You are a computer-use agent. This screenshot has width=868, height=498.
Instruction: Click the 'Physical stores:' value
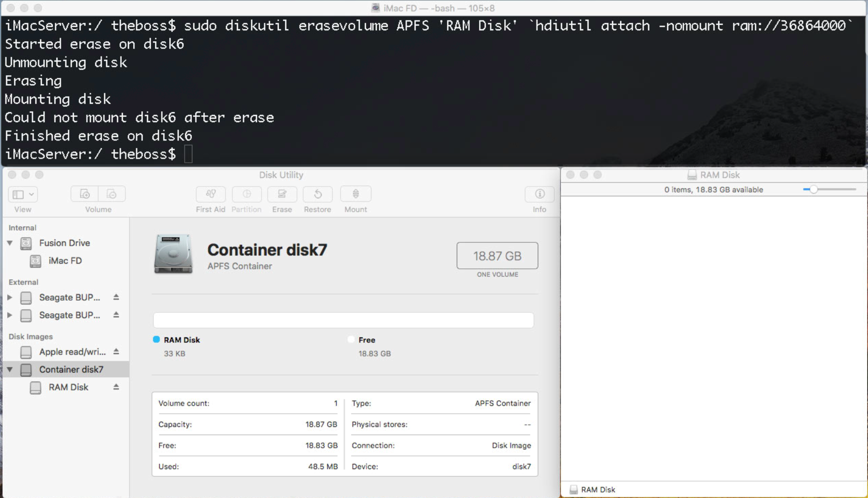[527, 425]
